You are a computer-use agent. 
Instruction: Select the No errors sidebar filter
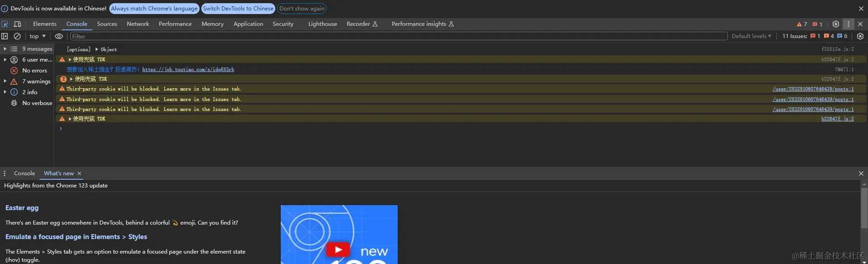tap(34, 71)
